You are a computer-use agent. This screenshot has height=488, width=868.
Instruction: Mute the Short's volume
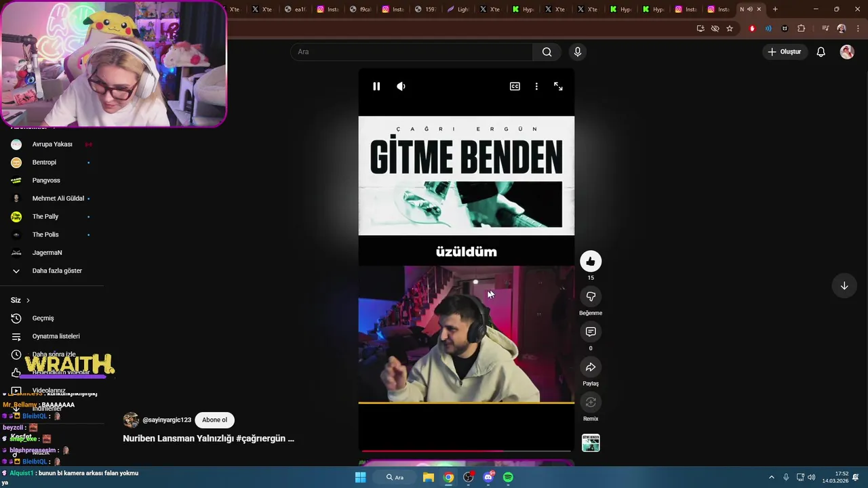(401, 86)
